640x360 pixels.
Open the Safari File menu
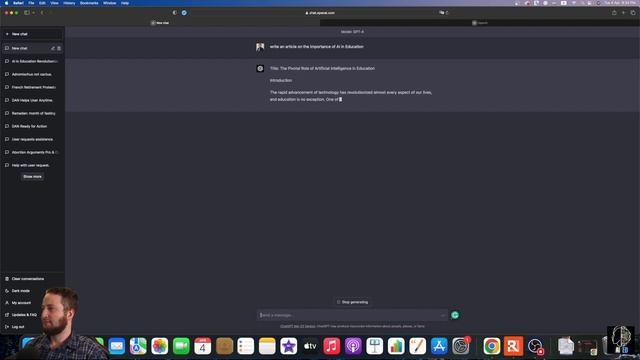pyautogui.click(x=31, y=3)
